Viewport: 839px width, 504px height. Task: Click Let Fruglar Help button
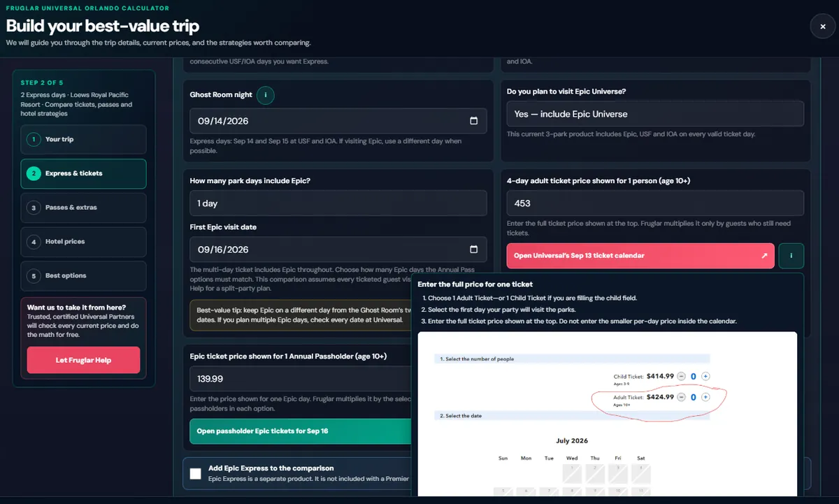(83, 360)
